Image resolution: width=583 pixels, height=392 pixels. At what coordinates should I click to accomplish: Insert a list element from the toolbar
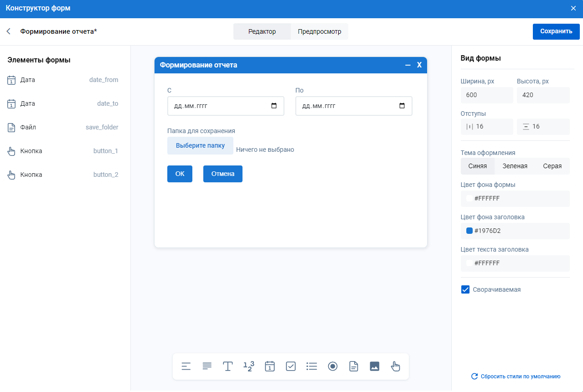tap(312, 366)
